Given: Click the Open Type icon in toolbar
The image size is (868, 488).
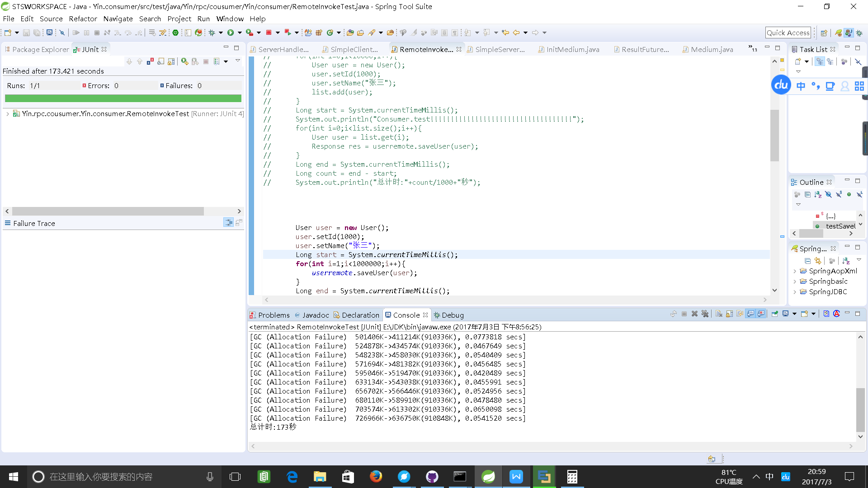Looking at the screenshot, I should (350, 33).
